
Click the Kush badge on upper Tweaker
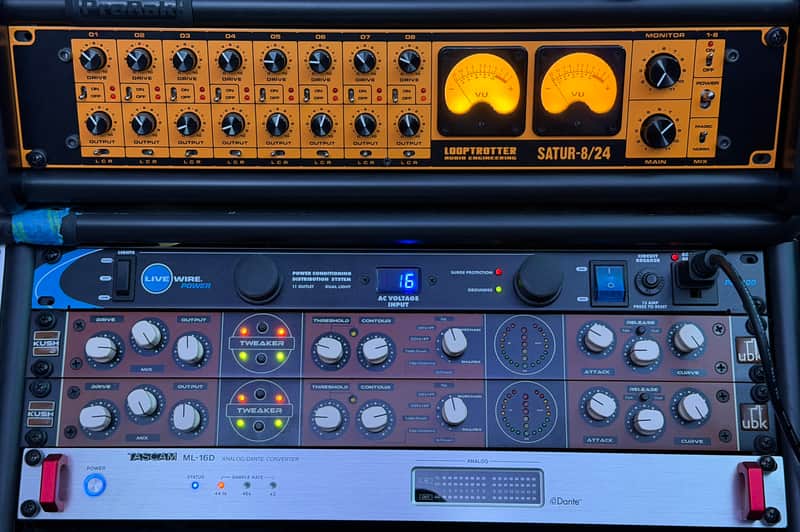point(46,344)
